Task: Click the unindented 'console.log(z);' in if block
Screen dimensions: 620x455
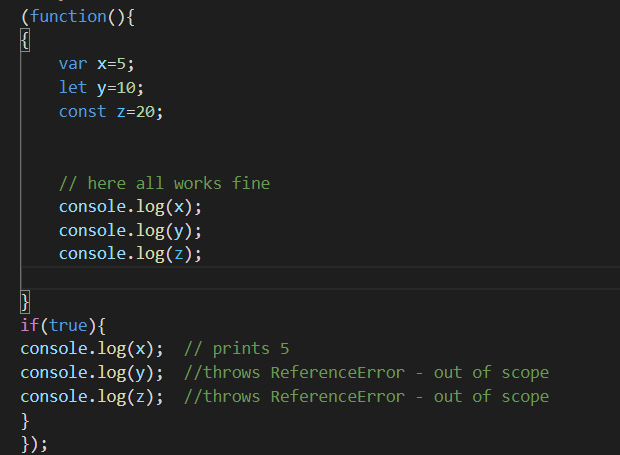Action: (x=92, y=397)
